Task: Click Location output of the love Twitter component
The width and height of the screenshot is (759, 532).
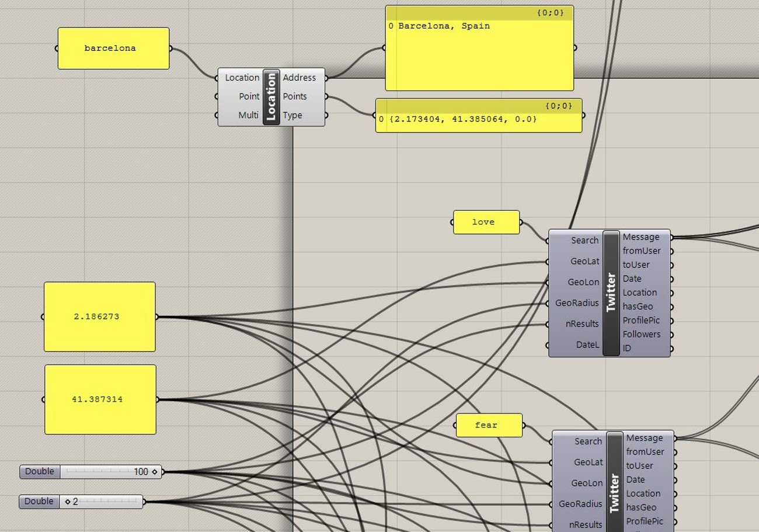Action: 640,293
